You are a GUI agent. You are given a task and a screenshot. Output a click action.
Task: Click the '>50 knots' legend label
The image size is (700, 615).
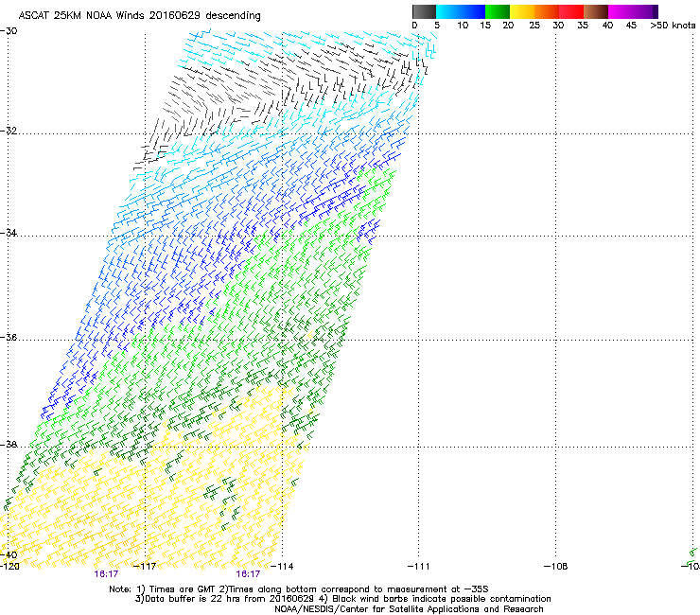[673, 26]
